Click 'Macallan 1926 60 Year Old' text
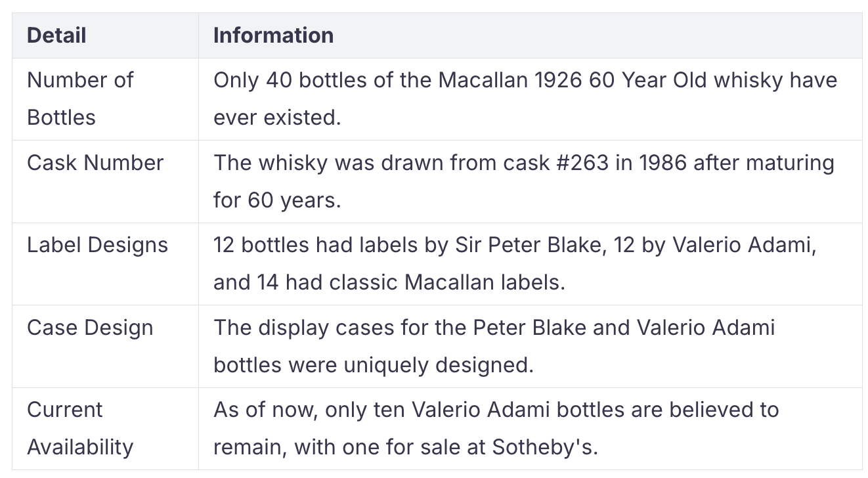Viewport: 868px width, 478px height. [573, 81]
